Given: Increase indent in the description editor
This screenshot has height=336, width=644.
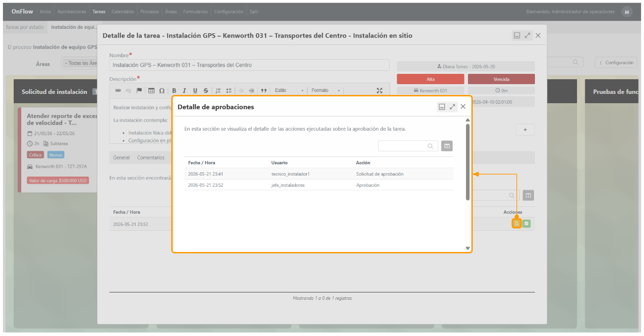Looking at the screenshot, I should (251, 90).
